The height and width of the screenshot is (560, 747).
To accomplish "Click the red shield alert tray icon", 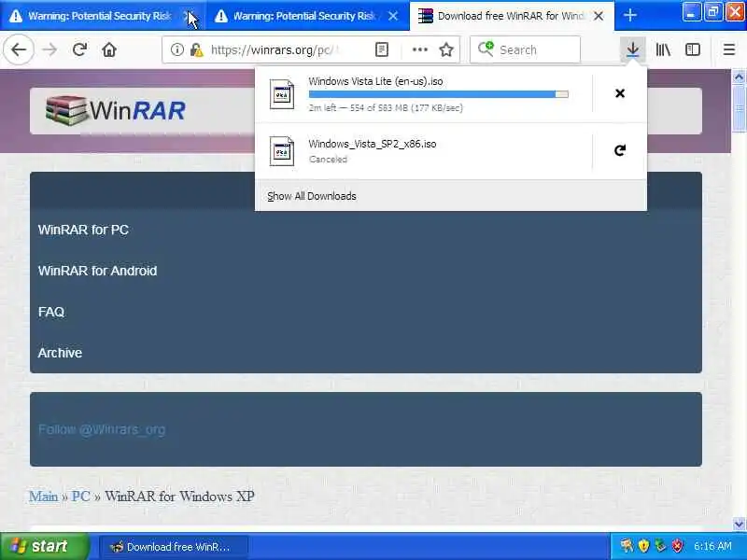I will [678, 546].
